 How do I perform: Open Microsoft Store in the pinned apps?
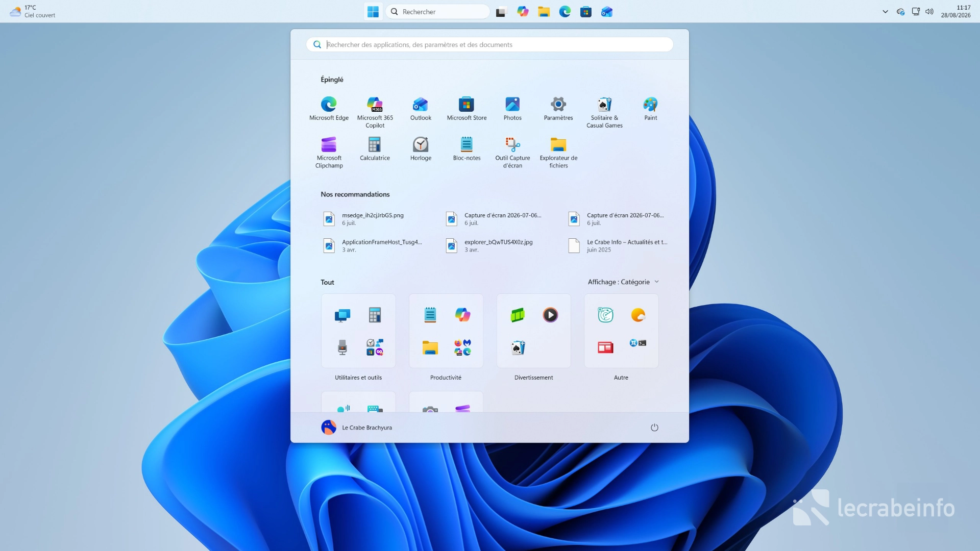(467, 109)
